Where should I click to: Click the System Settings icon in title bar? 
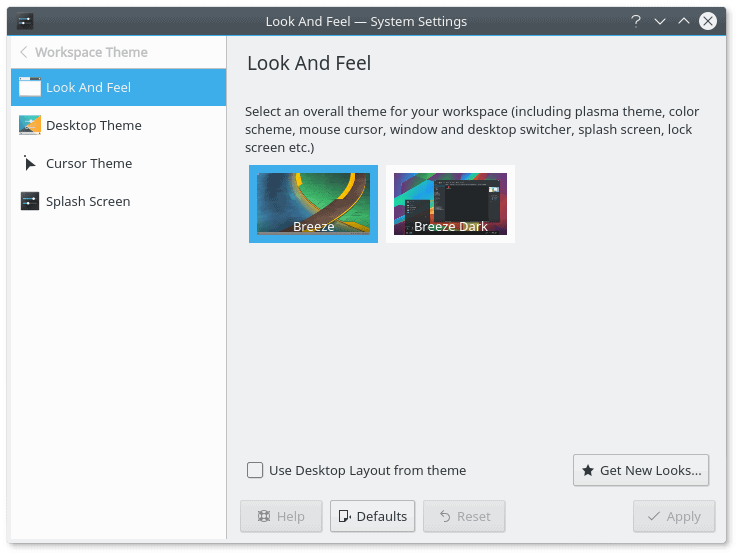pos(25,21)
